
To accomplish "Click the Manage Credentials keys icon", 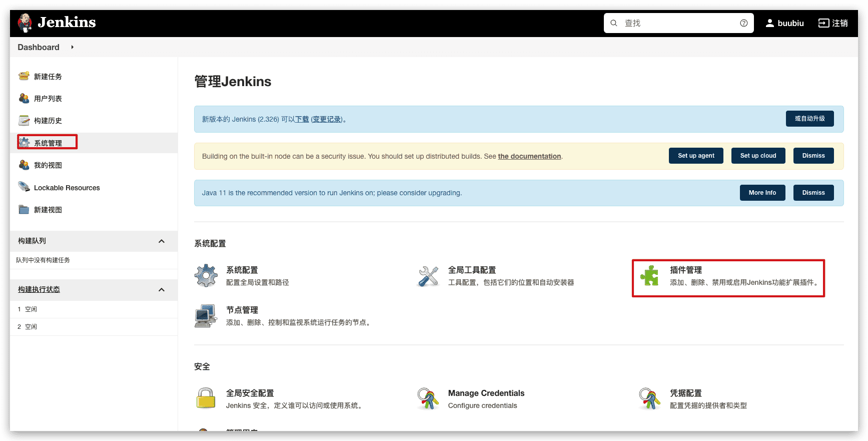I will tap(428, 399).
